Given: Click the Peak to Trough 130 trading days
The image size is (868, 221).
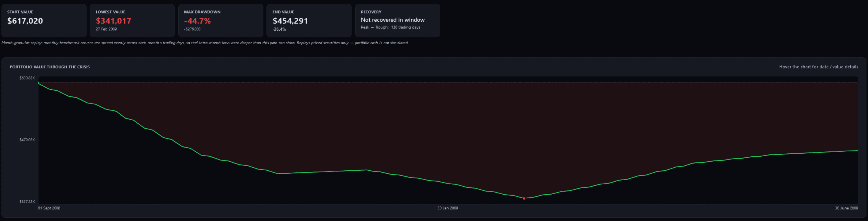Looking at the screenshot, I should pos(391,27).
